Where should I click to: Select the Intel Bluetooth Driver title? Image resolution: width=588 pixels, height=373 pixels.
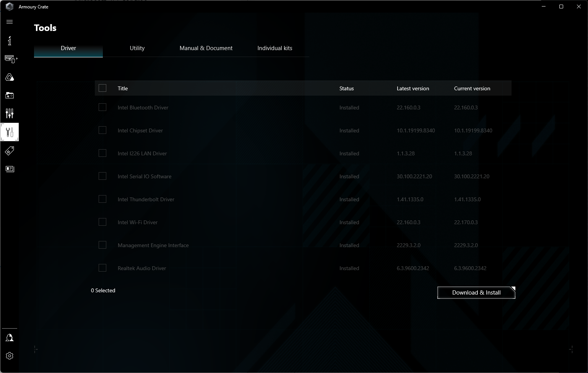(143, 108)
